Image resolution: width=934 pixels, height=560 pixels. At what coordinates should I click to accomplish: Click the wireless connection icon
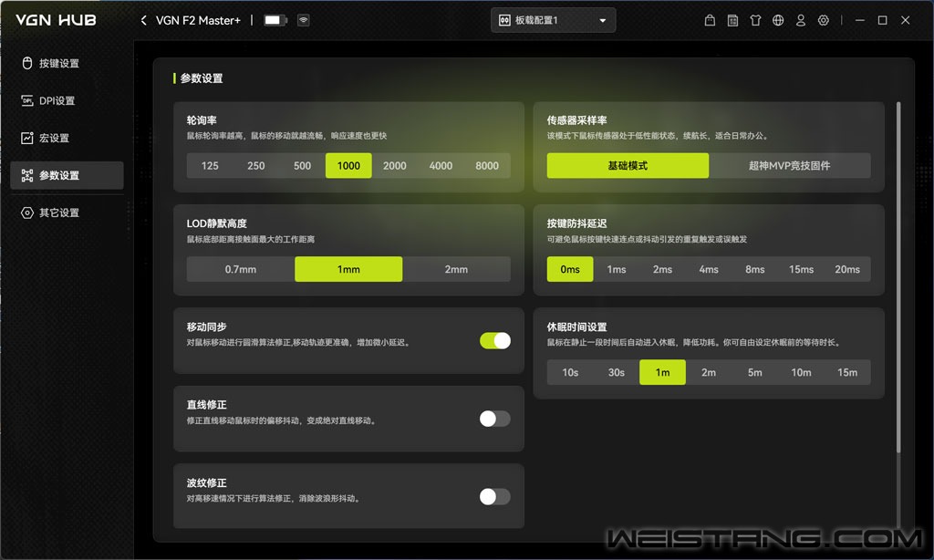point(304,20)
